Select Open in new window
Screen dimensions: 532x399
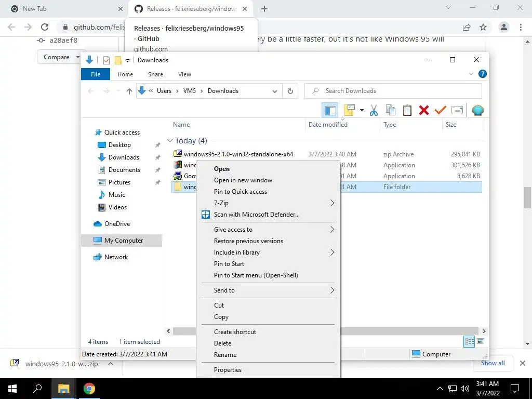tap(268, 180)
